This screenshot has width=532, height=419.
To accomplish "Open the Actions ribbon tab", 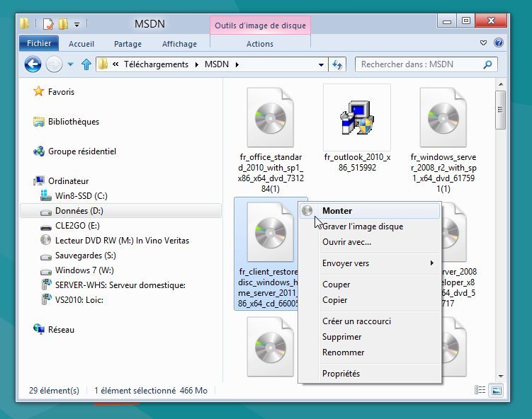I will tap(260, 44).
